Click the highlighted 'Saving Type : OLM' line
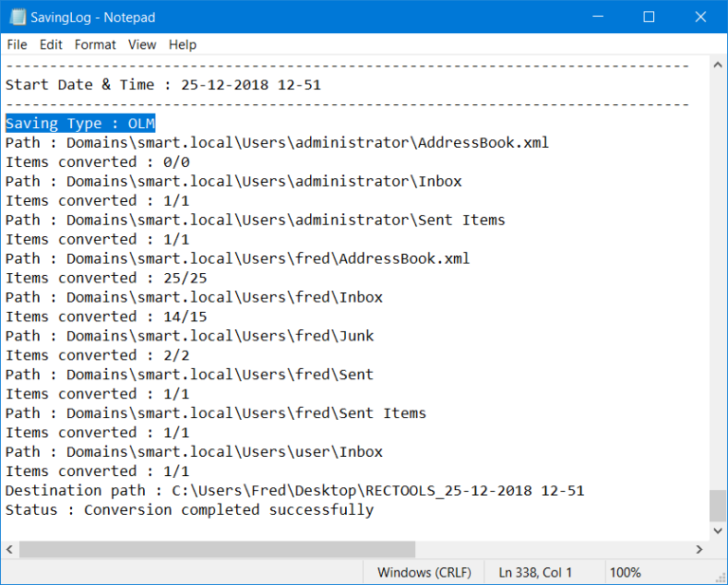 pyautogui.click(x=81, y=123)
